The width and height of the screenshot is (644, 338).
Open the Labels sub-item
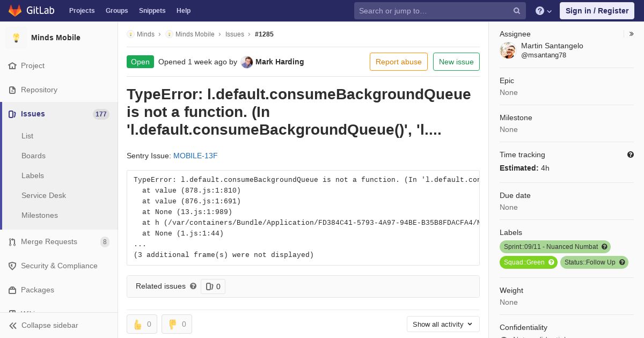[33, 175]
